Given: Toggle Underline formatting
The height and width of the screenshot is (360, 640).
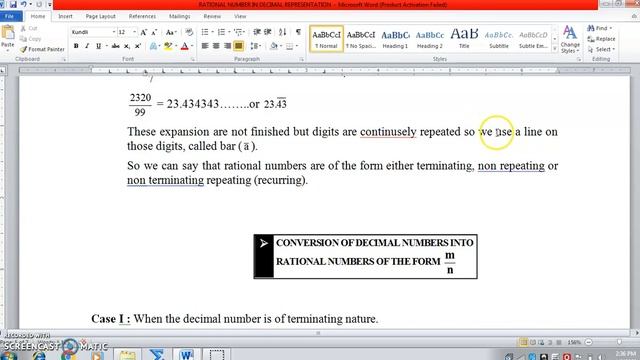Looking at the screenshot, I should coord(98,46).
